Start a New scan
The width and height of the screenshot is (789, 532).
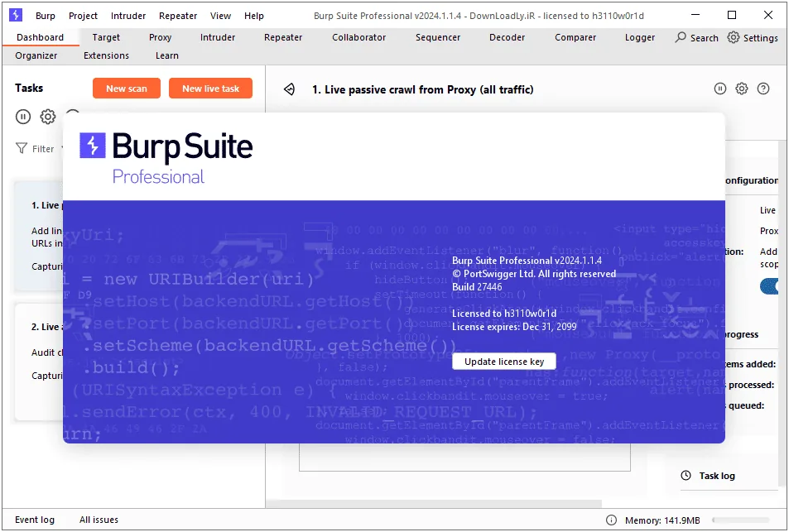tap(127, 89)
